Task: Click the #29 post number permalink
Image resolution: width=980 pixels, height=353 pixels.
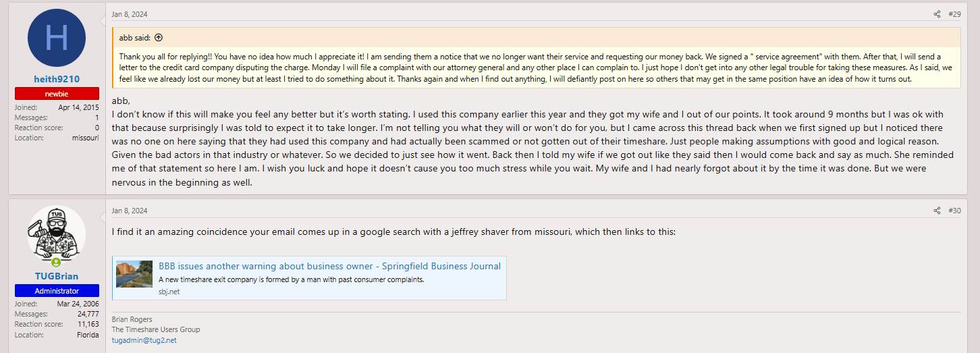Action: click(x=954, y=14)
